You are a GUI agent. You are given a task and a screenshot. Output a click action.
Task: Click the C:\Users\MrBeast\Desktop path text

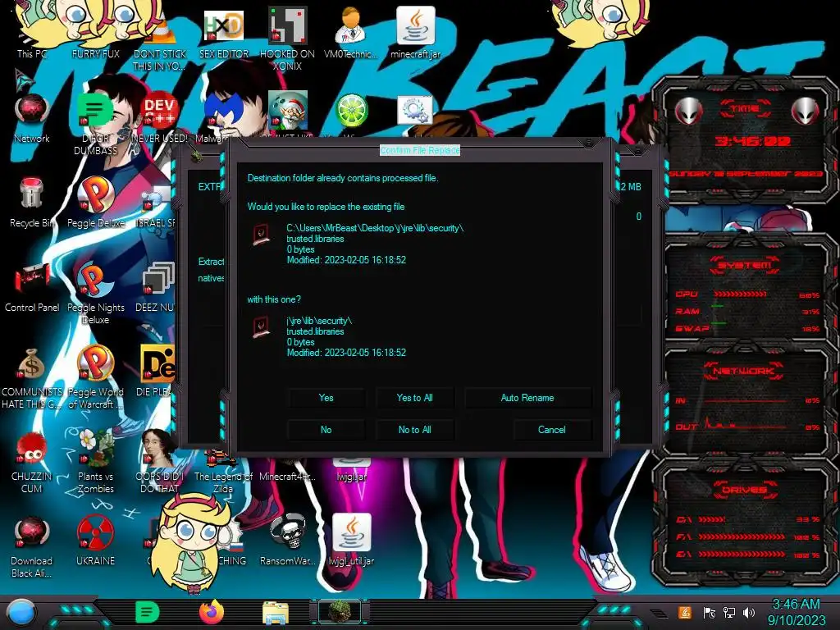[x=375, y=228]
